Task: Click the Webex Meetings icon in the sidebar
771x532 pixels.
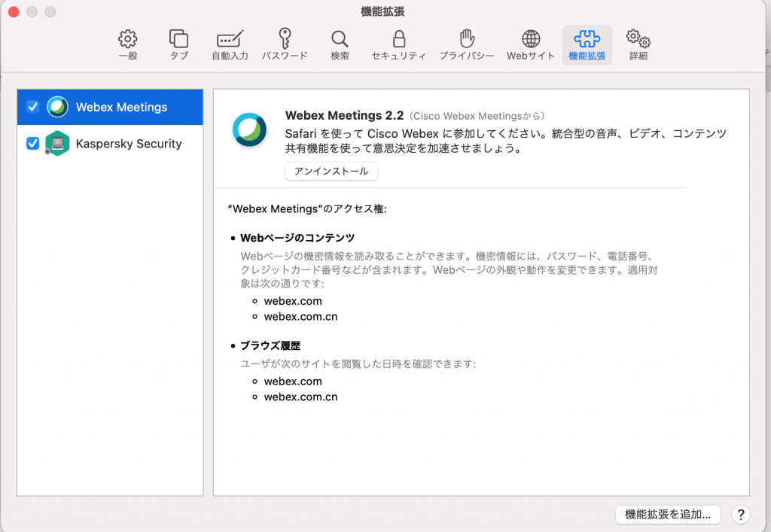Action: pyautogui.click(x=57, y=107)
